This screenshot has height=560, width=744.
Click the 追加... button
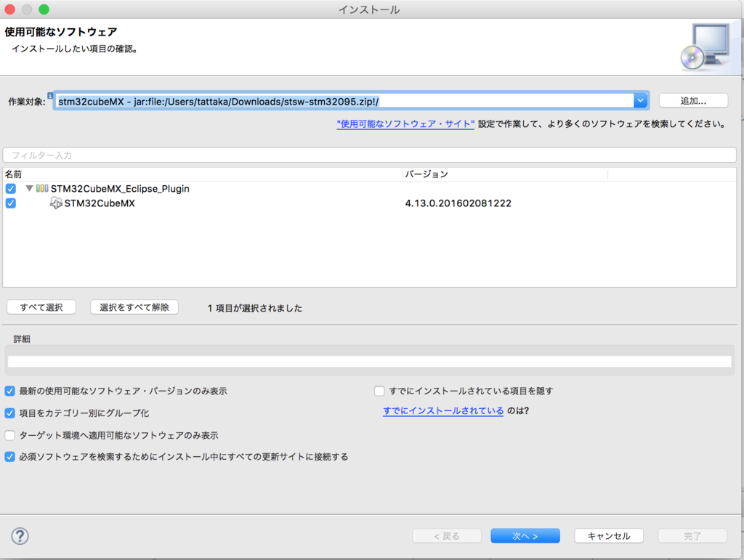point(693,100)
